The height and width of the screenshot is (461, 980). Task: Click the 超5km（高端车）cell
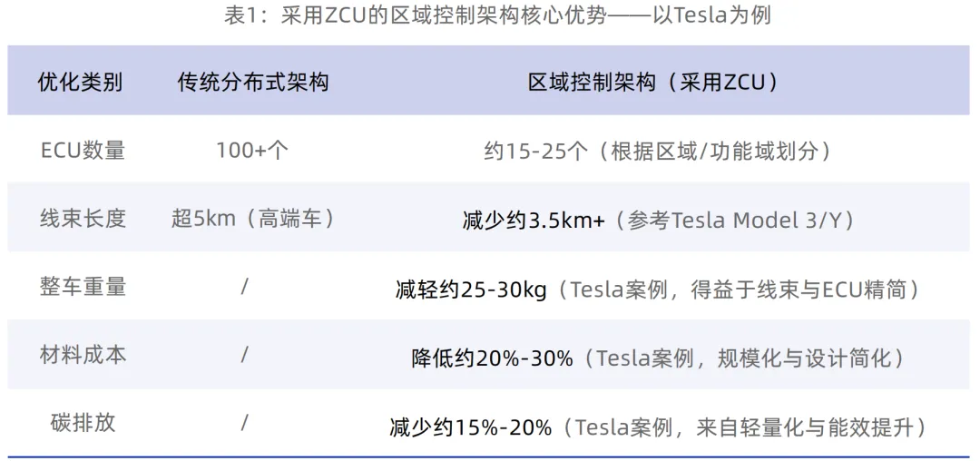tap(252, 219)
